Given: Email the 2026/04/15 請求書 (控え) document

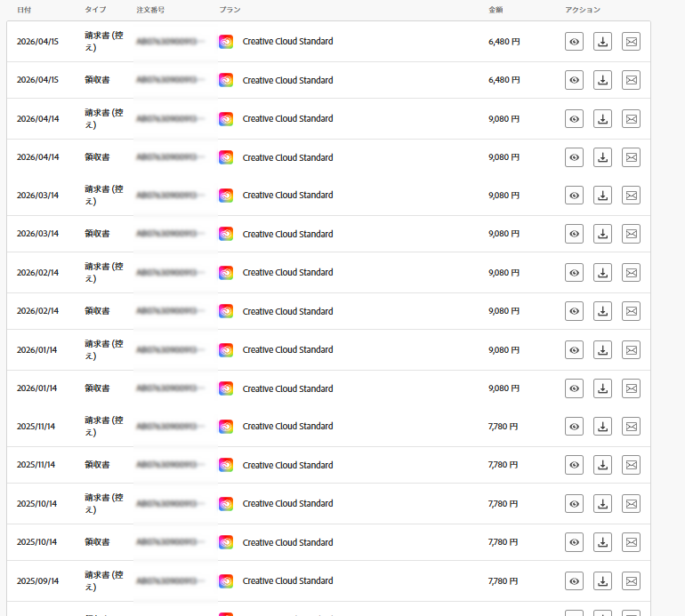Looking at the screenshot, I should (x=632, y=42).
